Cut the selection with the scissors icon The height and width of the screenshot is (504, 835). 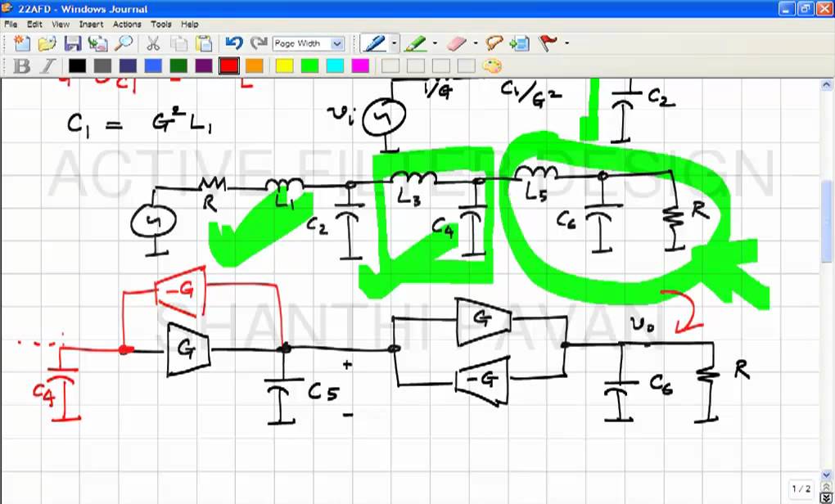click(153, 43)
